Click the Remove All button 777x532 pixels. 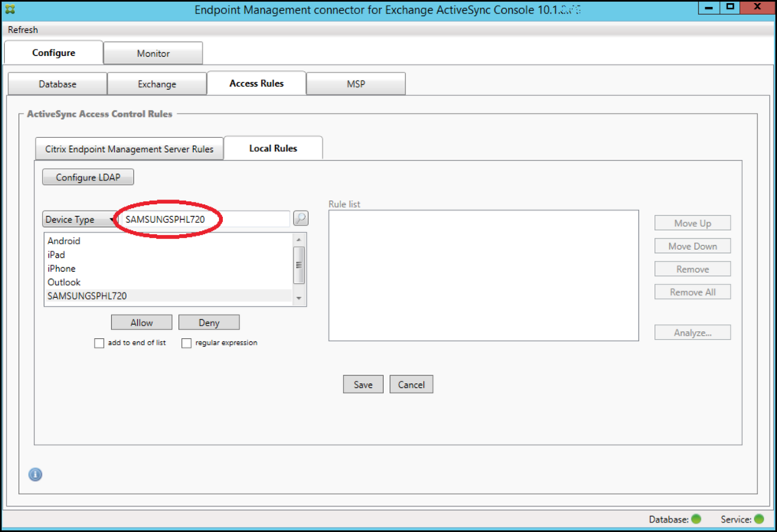tap(693, 292)
